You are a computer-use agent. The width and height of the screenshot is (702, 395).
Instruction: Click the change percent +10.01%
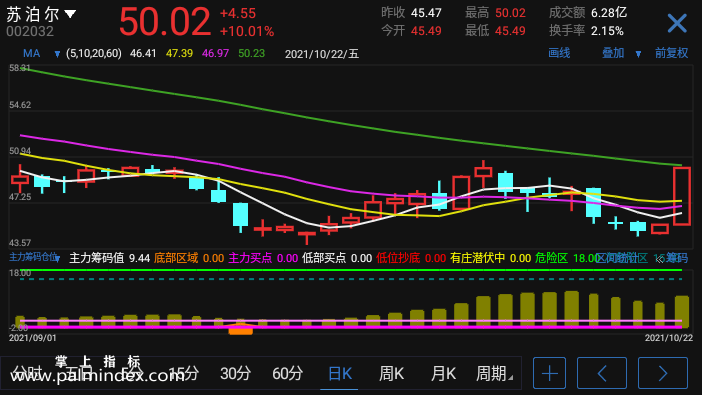[x=247, y=31]
